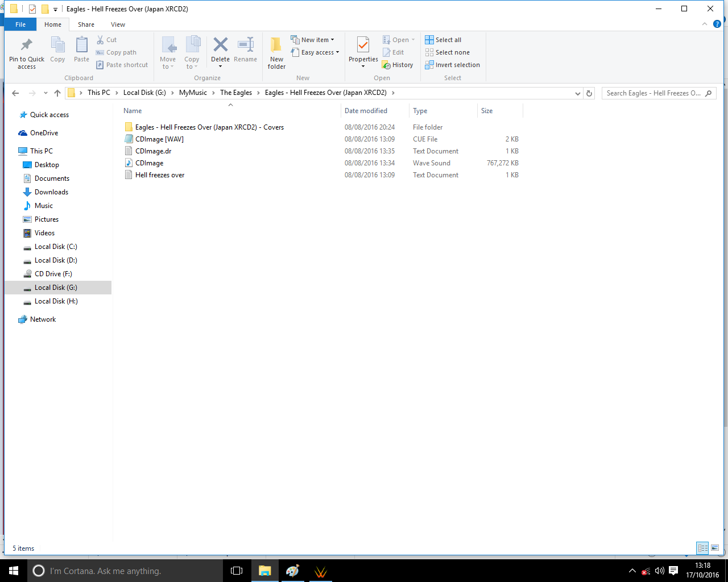Viewport: 728px width, 582px height.
Task: Expand the address bar history dropdown
Action: pyautogui.click(x=578, y=93)
